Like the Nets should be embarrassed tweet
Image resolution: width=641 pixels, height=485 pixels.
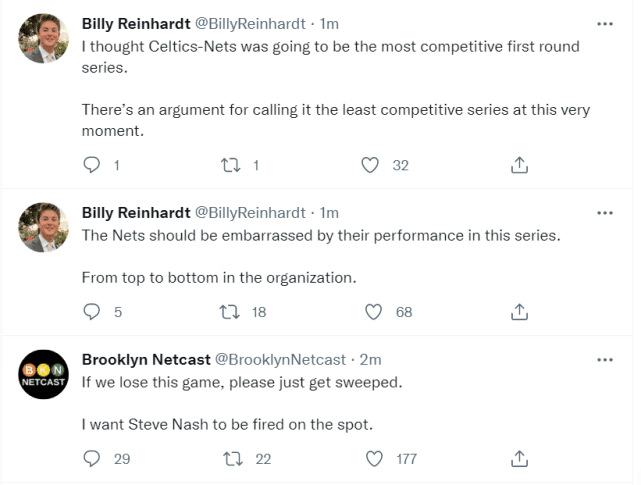click(x=375, y=312)
